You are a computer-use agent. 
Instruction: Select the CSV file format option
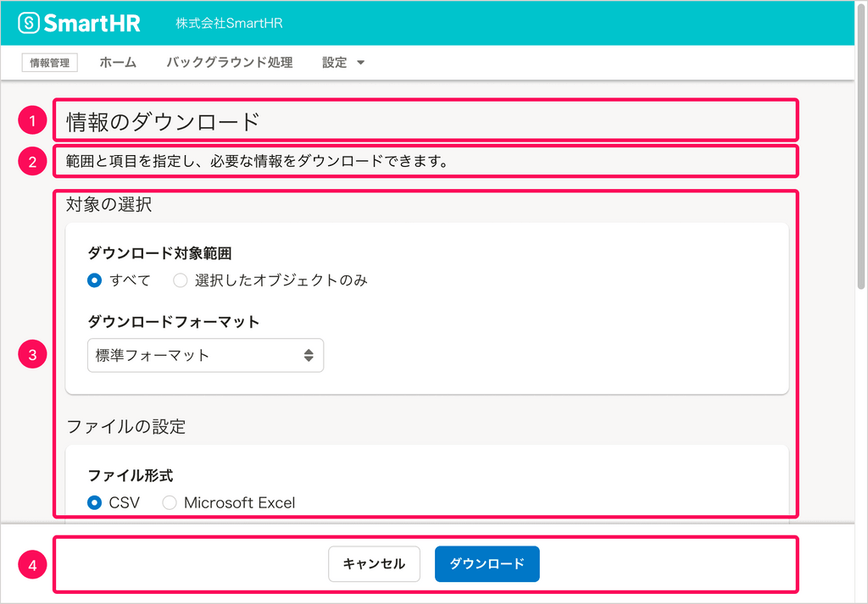coord(95,502)
